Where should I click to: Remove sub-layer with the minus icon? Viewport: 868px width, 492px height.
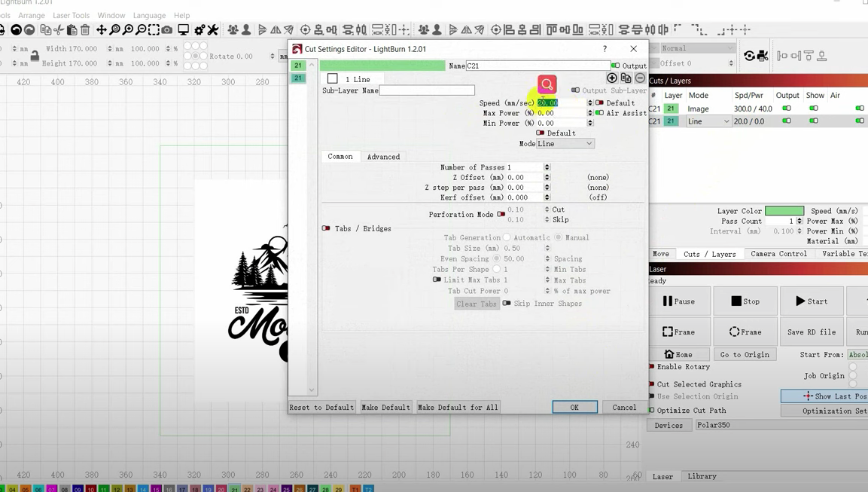click(640, 78)
